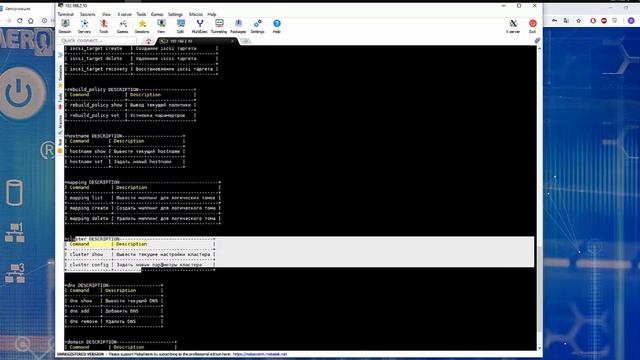The height and width of the screenshot is (360, 640).
Task: Close the 192.168.2.10 terminal tab
Action: (x=233, y=41)
